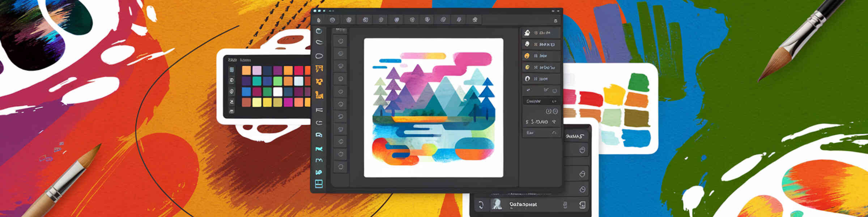This screenshot has height=217, width=868.
Task: Click the Outaponat label in the bottom panel
Action: [x=523, y=205]
